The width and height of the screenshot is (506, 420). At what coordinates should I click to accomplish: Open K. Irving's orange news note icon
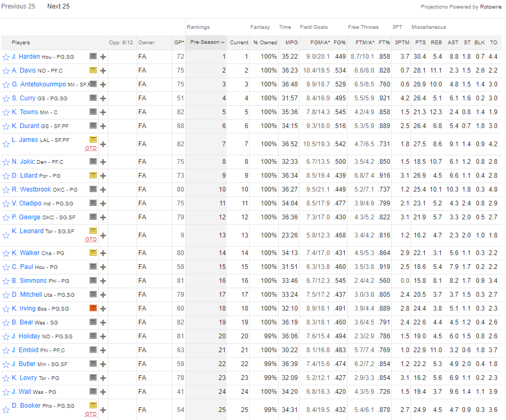(x=93, y=308)
